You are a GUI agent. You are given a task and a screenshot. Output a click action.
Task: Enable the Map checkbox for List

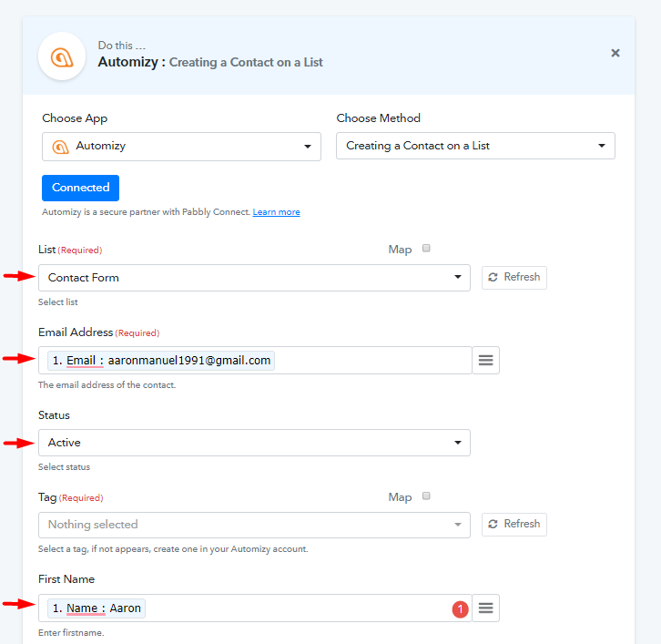426,248
